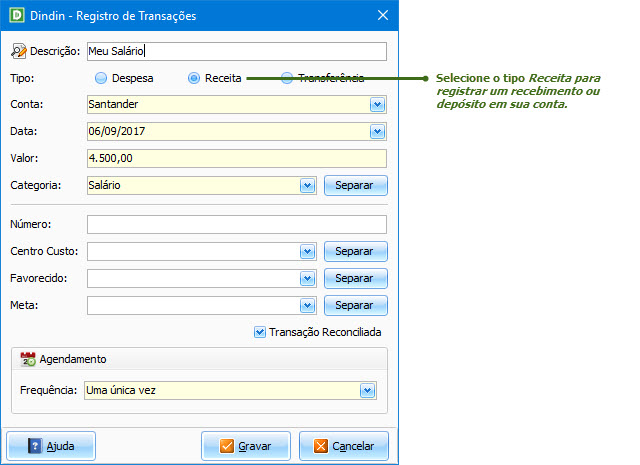Open the Data date picker arrow

pos(377,131)
